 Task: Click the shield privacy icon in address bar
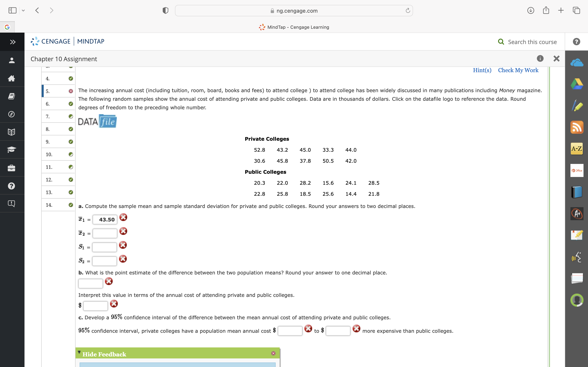coord(165,10)
